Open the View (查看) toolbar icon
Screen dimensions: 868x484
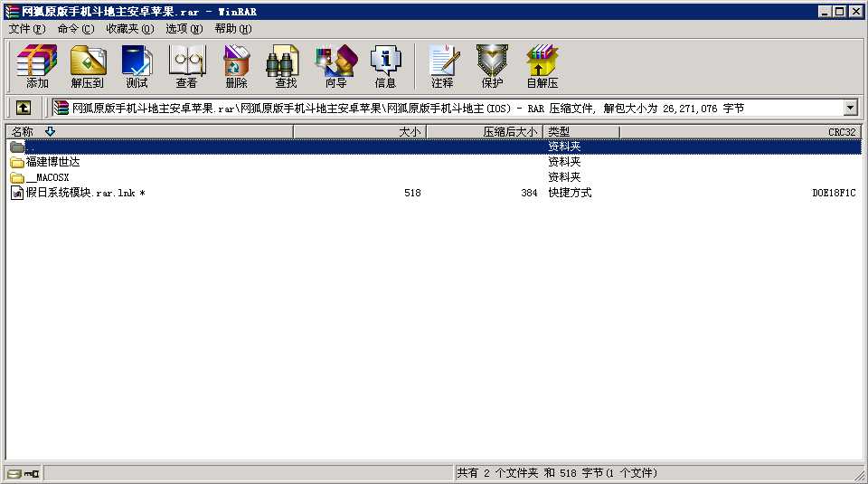pyautogui.click(x=186, y=66)
